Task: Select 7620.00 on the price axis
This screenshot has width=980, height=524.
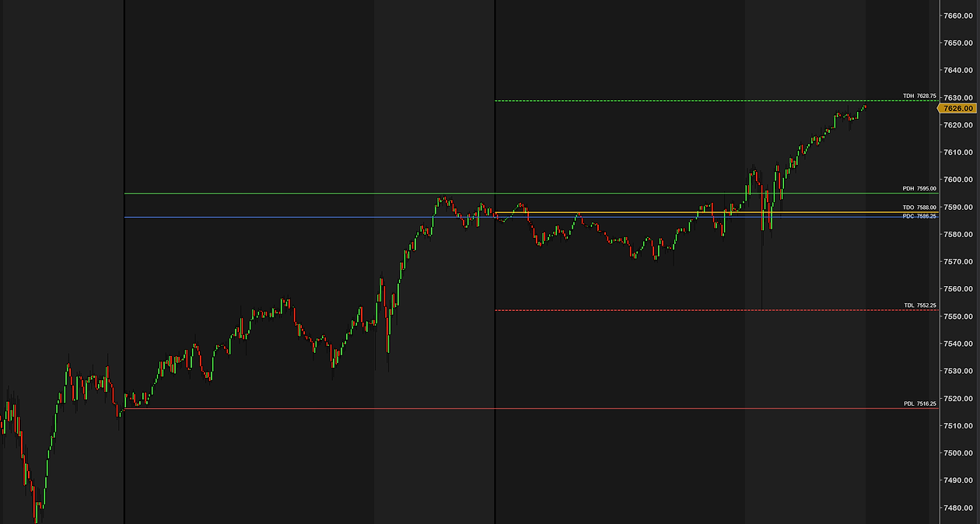Action: tap(958, 125)
